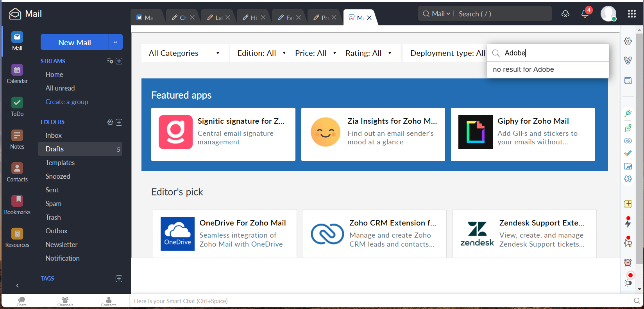Click the smart chat search magnifier
644x309 pixels.
(637, 301)
